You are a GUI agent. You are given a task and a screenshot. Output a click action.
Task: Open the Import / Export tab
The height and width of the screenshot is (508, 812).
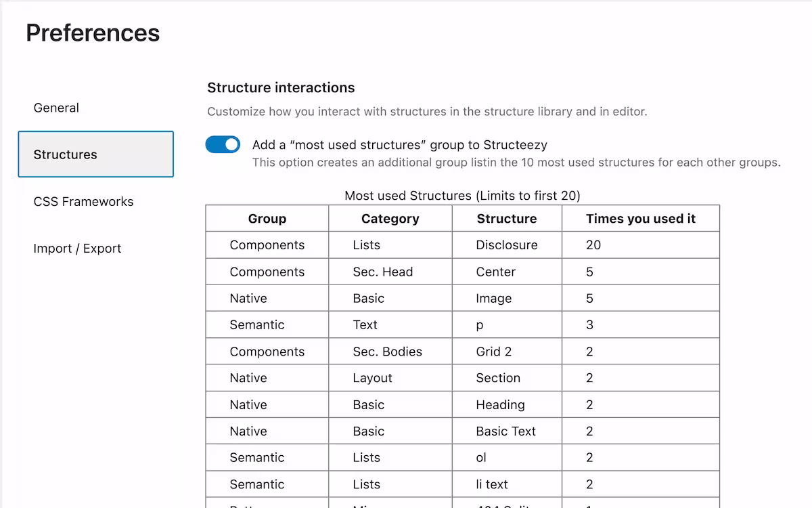point(77,249)
